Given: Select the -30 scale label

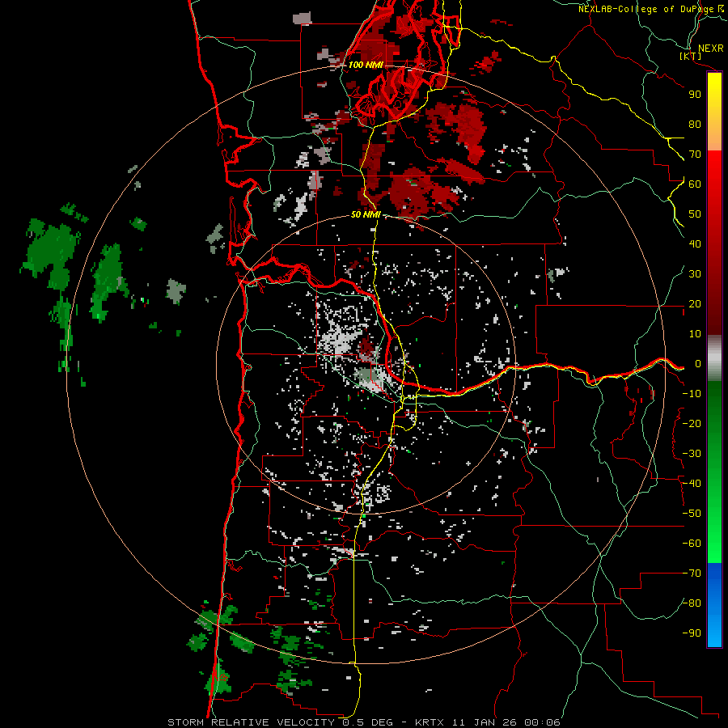Looking at the screenshot, I should pyautogui.click(x=692, y=454).
